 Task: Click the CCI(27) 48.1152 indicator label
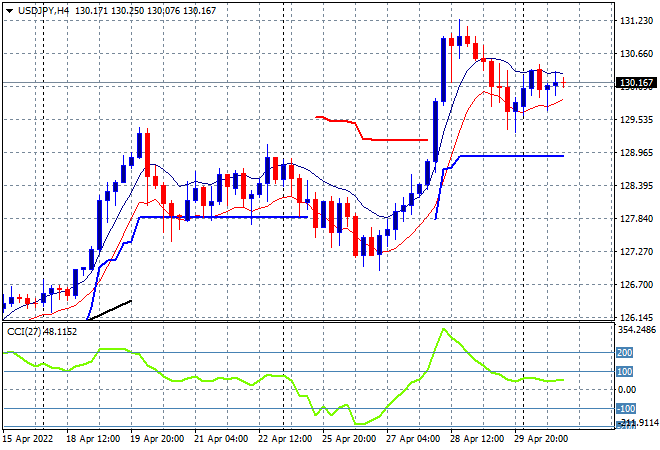42,332
